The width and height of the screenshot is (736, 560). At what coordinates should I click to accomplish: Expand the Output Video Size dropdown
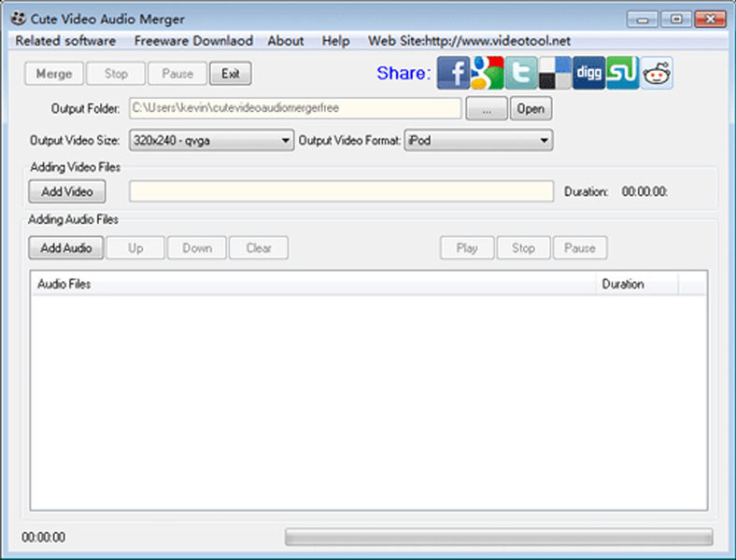click(286, 141)
